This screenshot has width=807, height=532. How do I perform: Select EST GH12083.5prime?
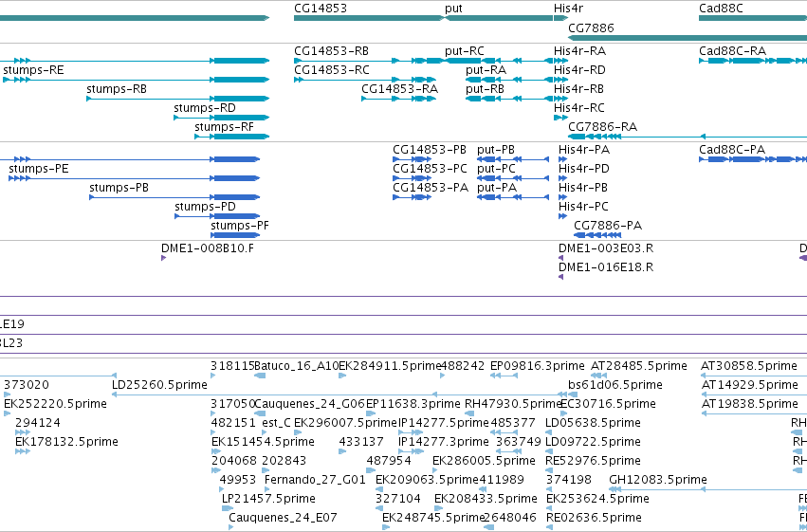[708, 489]
